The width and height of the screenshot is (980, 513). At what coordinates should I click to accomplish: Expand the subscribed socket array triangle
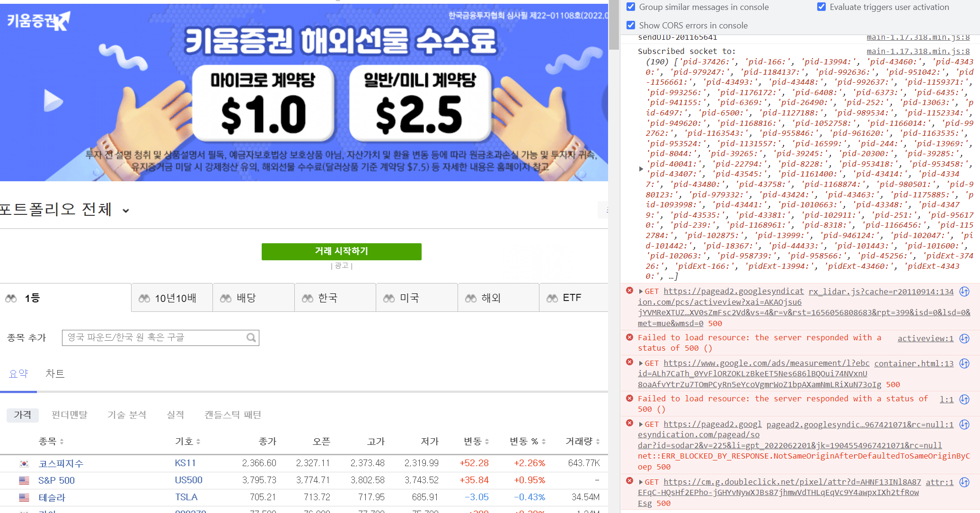coord(641,169)
